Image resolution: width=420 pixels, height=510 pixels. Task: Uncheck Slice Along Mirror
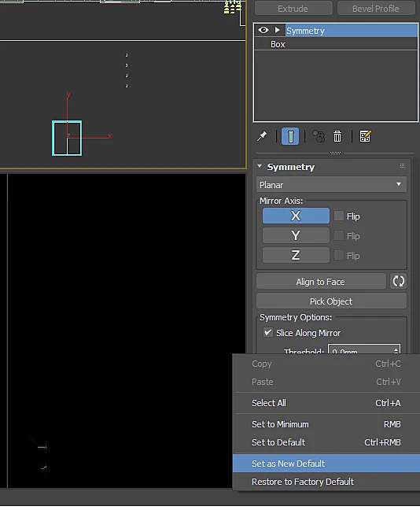(268, 332)
